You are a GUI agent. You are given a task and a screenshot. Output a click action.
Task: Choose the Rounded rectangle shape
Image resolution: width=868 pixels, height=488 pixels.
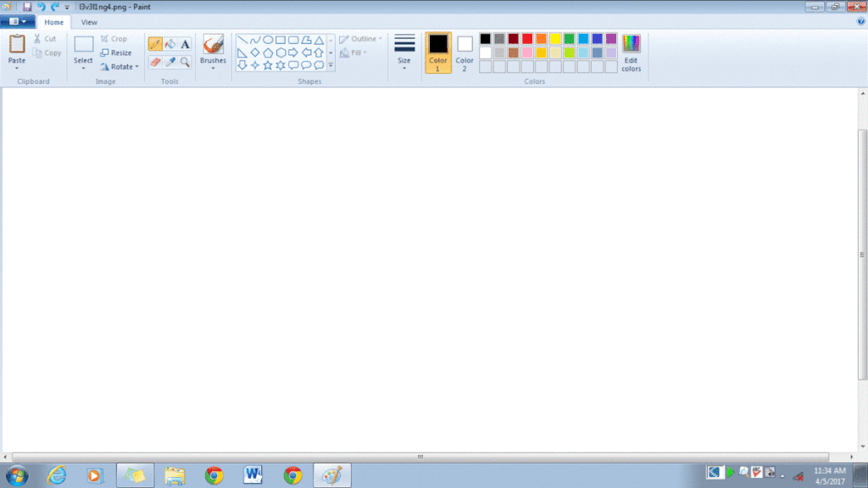point(293,40)
